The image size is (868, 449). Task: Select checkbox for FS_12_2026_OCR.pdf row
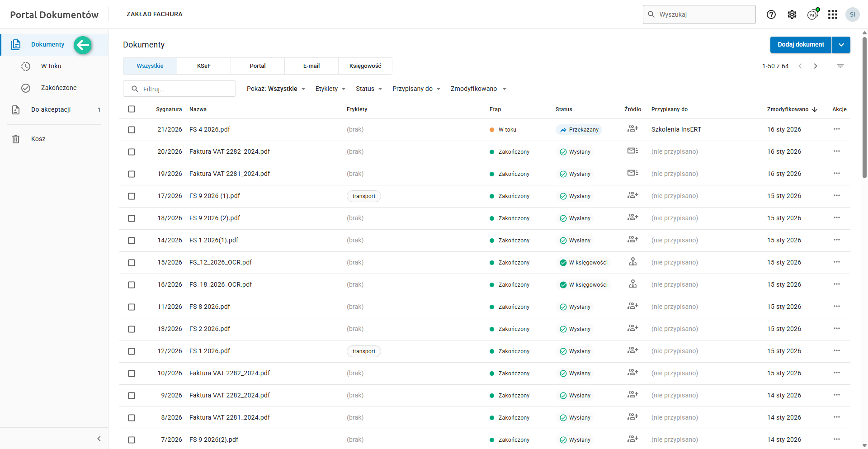(132, 263)
